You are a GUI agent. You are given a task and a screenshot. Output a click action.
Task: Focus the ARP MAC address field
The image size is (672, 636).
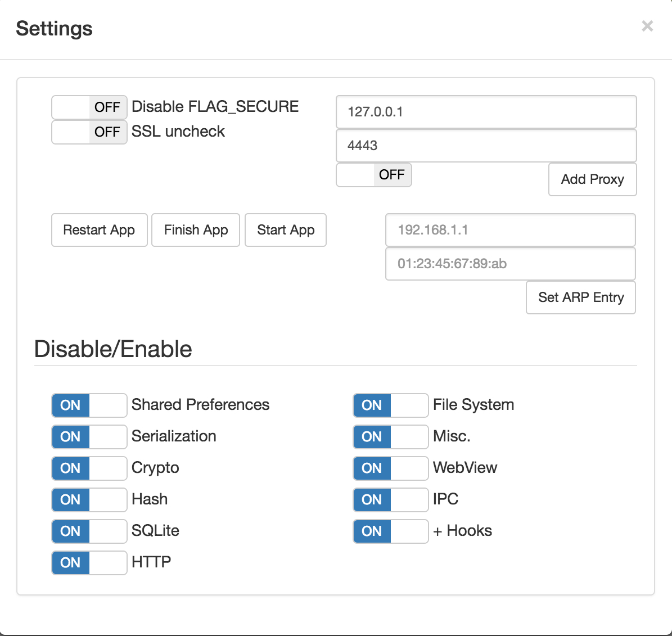click(x=510, y=264)
